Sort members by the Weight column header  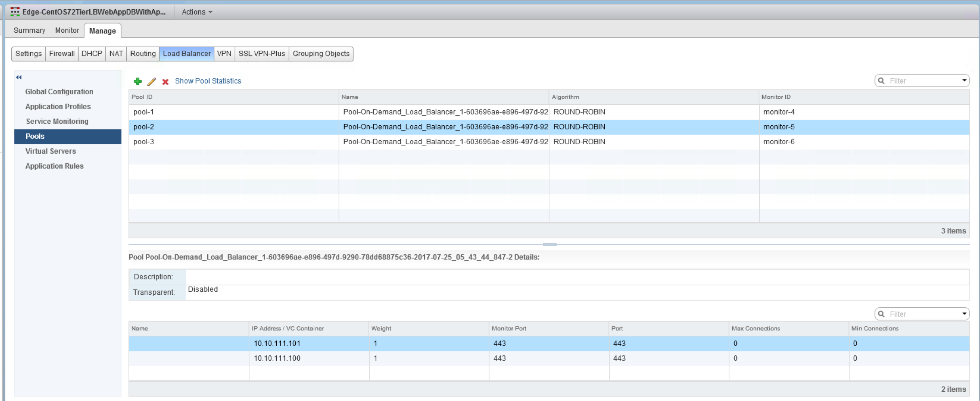coord(429,329)
